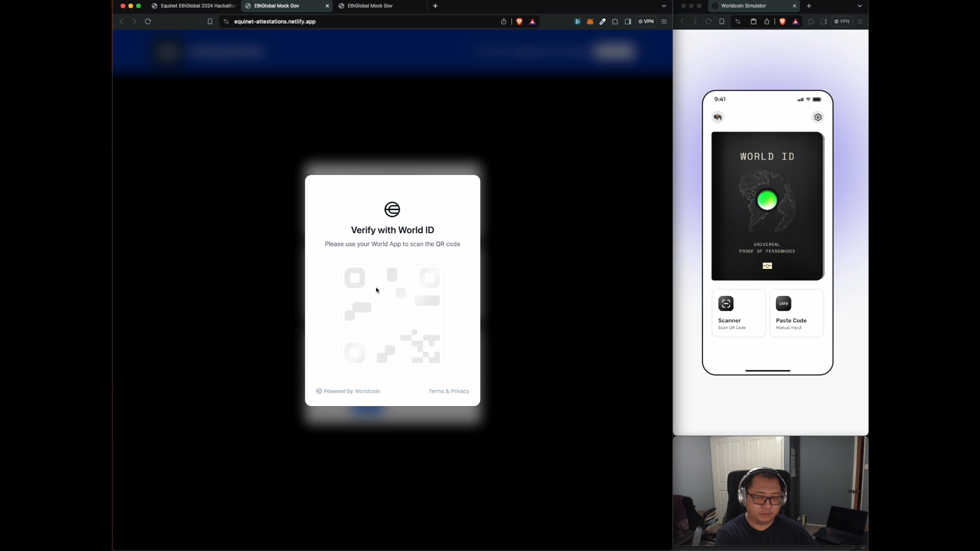Open the Paste Code Manual Input tile

[797, 313]
